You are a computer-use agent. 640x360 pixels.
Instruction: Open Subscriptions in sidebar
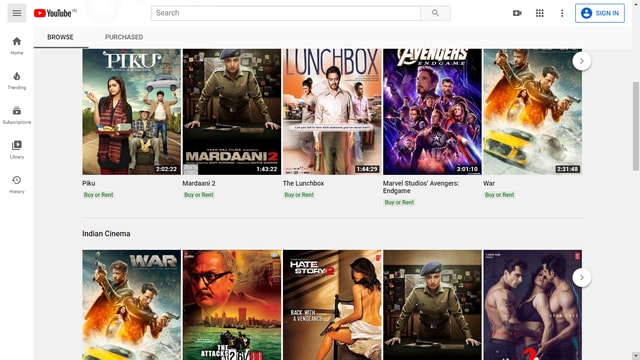click(x=17, y=115)
